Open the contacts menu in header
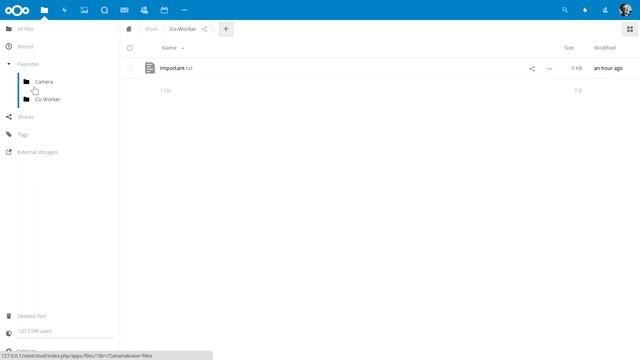Screen dimensions: 640x360 (605, 10)
